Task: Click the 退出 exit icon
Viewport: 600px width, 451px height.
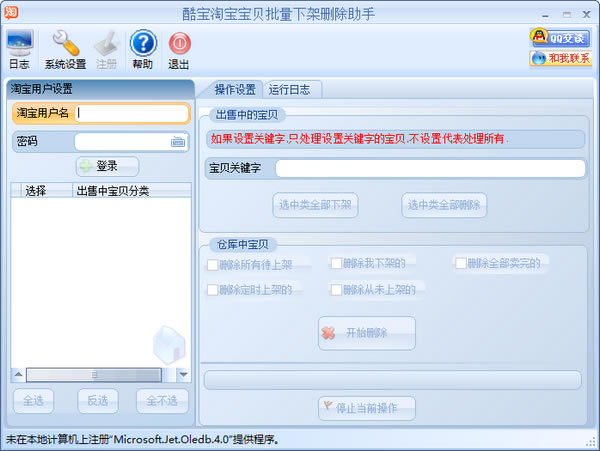Action: coord(179,49)
